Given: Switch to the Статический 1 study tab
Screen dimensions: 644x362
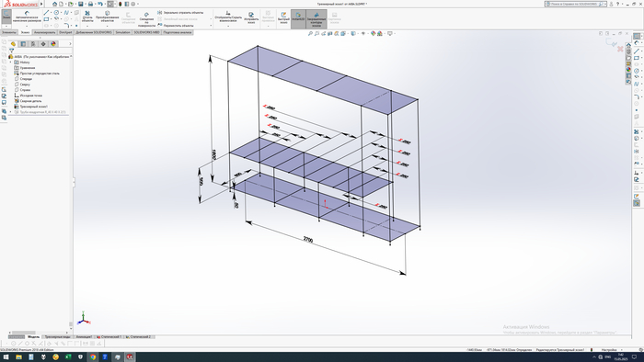Looking at the screenshot, I should 109,337.
